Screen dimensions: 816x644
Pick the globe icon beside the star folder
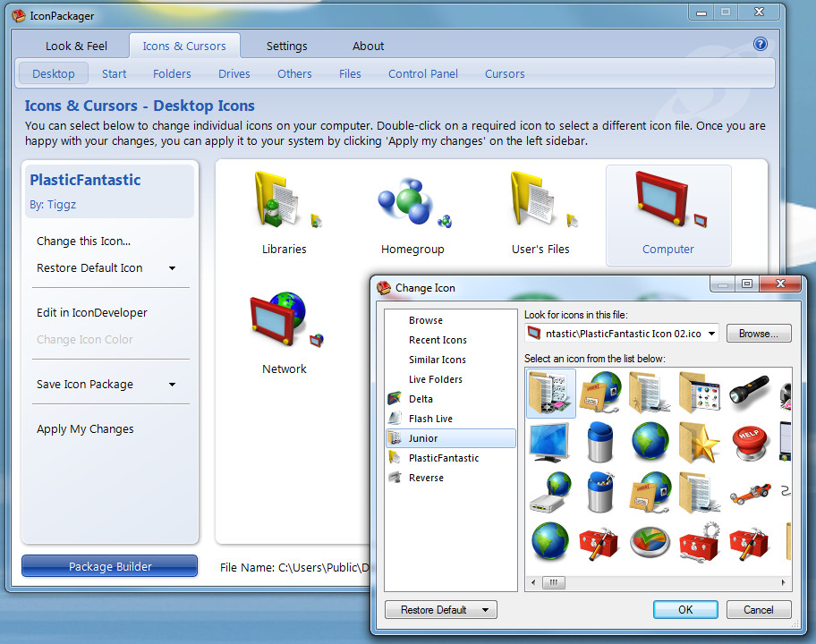pyautogui.click(x=650, y=441)
